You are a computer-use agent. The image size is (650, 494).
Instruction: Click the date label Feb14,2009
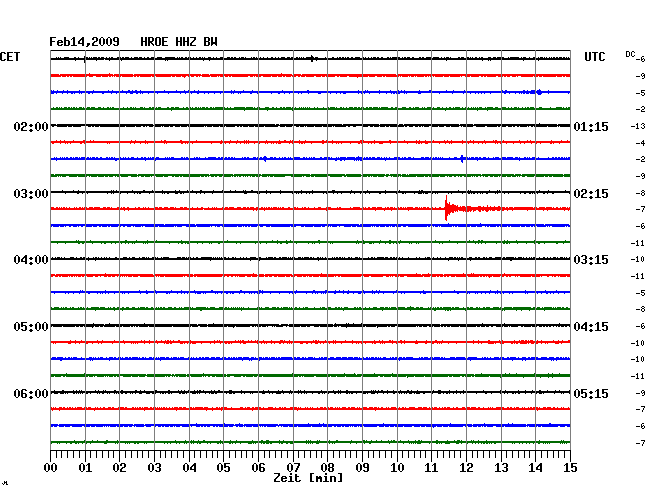(x=84, y=42)
